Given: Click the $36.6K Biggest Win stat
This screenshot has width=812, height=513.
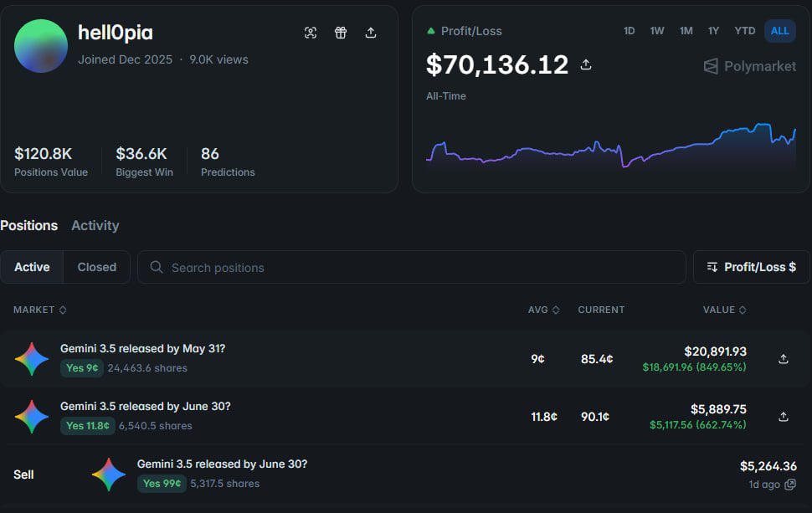Looking at the screenshot, I should (145, 162).
